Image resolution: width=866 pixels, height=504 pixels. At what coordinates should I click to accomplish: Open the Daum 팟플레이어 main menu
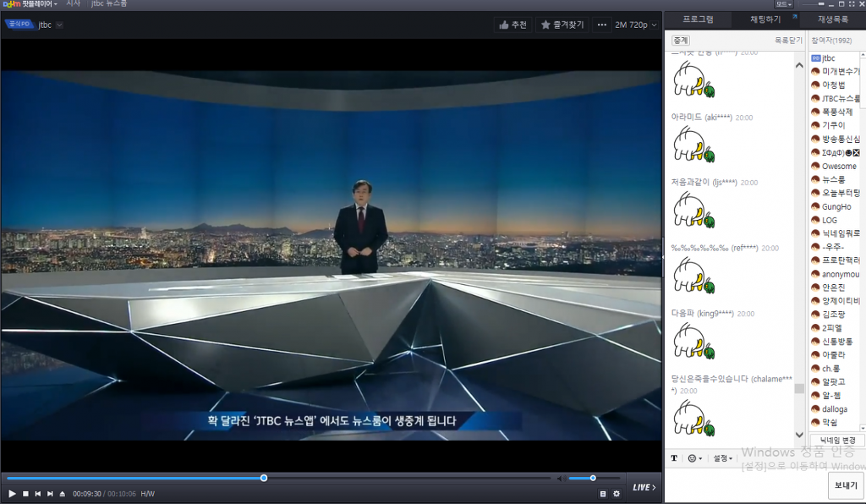(30, 4)
